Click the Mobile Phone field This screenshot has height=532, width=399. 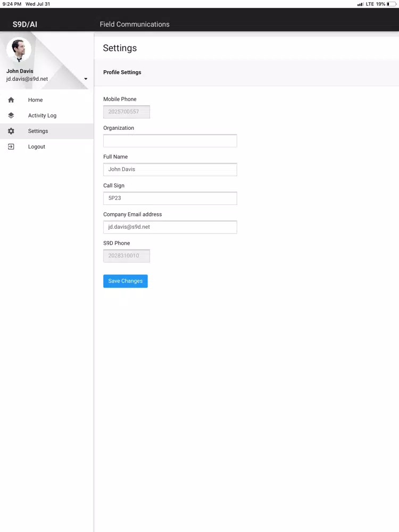127,112
